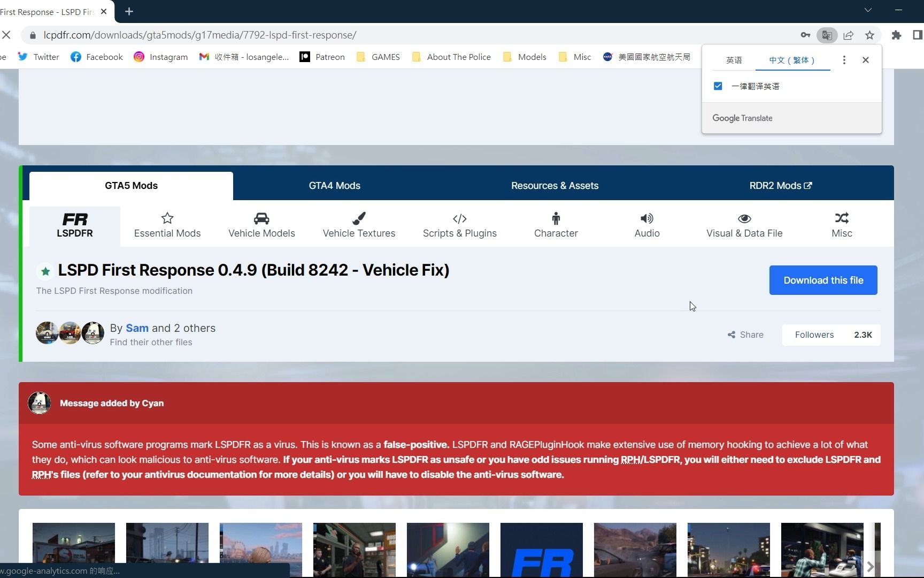Switch to the GTA4 Mods tab

pos(334,185)
